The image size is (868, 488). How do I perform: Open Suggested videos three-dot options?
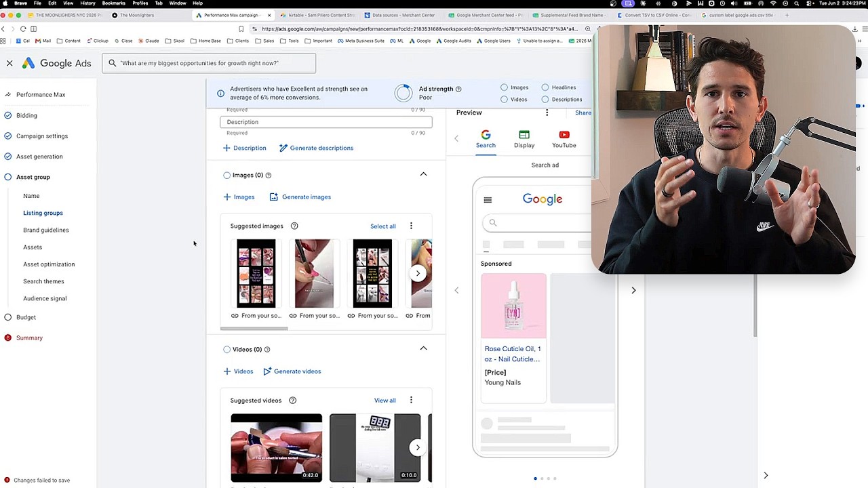click(411, 400)
